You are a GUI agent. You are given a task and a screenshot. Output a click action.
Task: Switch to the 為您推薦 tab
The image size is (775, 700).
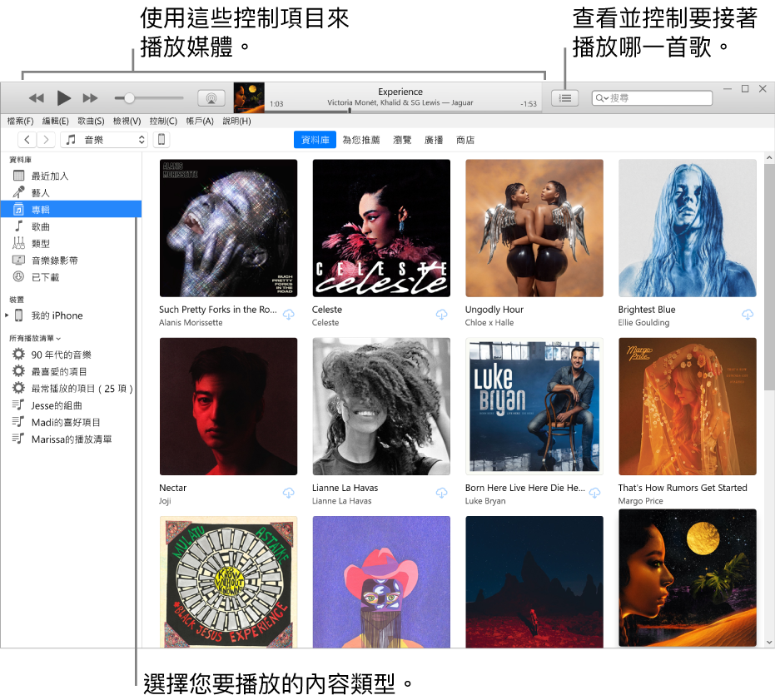point(361,140)
